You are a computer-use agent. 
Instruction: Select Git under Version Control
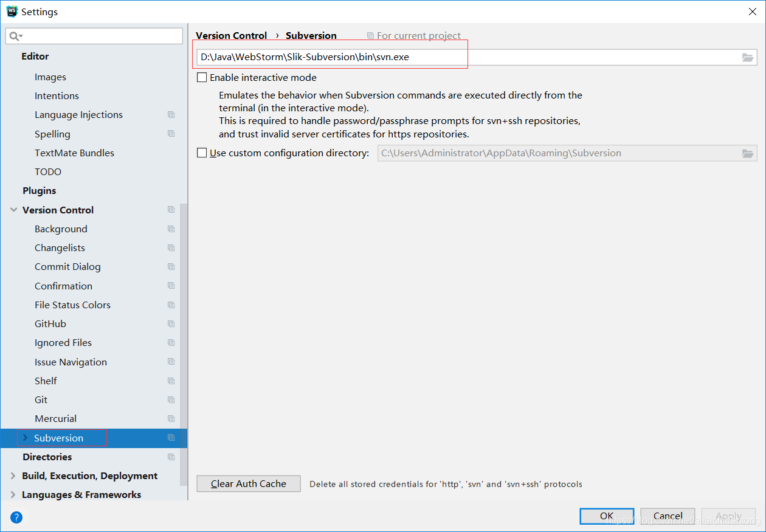41,400
